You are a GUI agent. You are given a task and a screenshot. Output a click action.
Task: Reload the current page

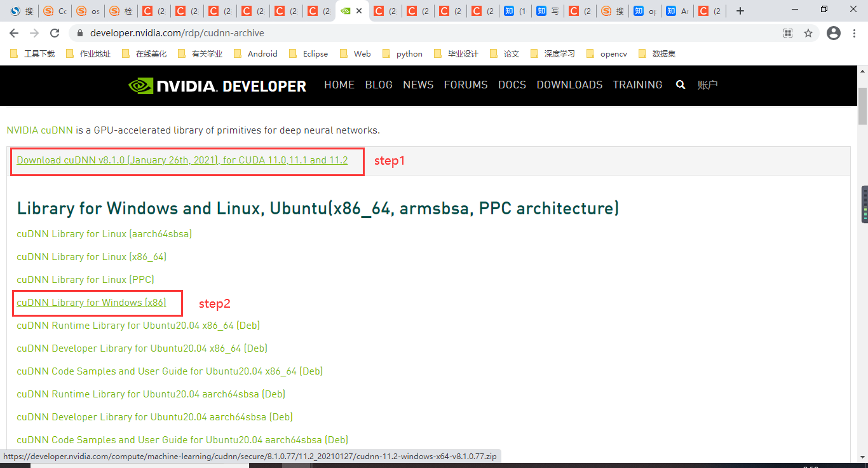pos(55,33)
